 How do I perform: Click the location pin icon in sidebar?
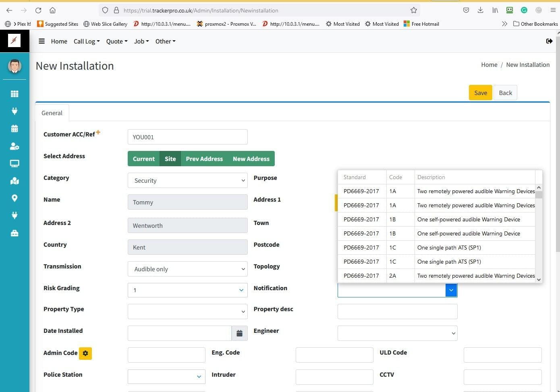pos(15,198)
